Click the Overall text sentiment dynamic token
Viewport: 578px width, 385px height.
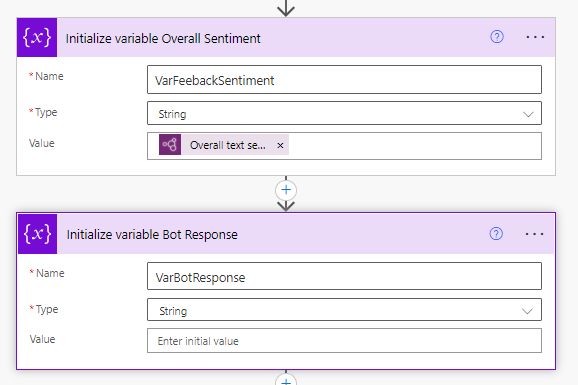click(x=227, y=145)
